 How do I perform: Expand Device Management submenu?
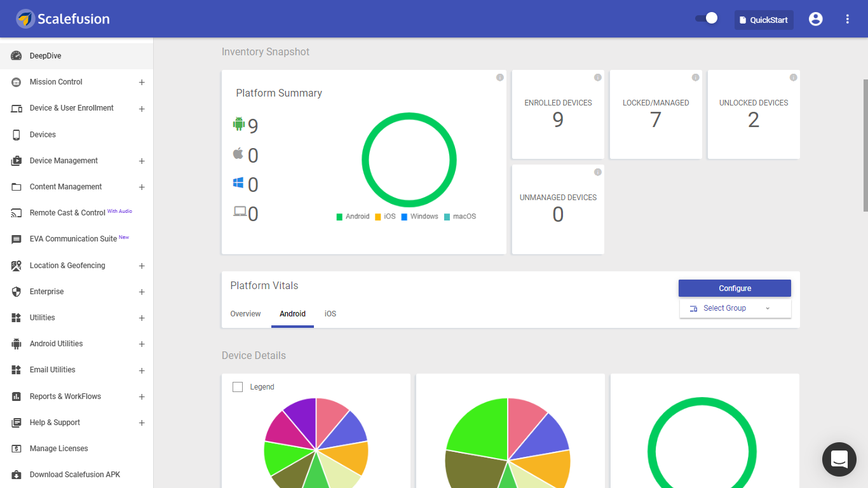(142, 161)
